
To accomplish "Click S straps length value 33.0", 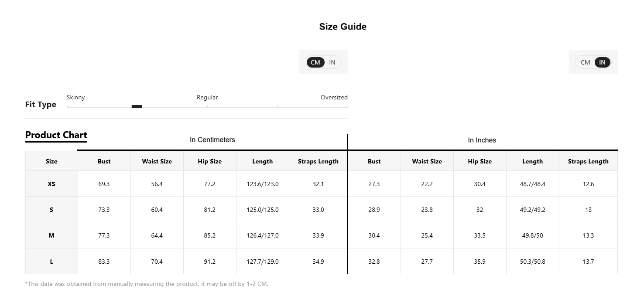I will click(318, 210).
